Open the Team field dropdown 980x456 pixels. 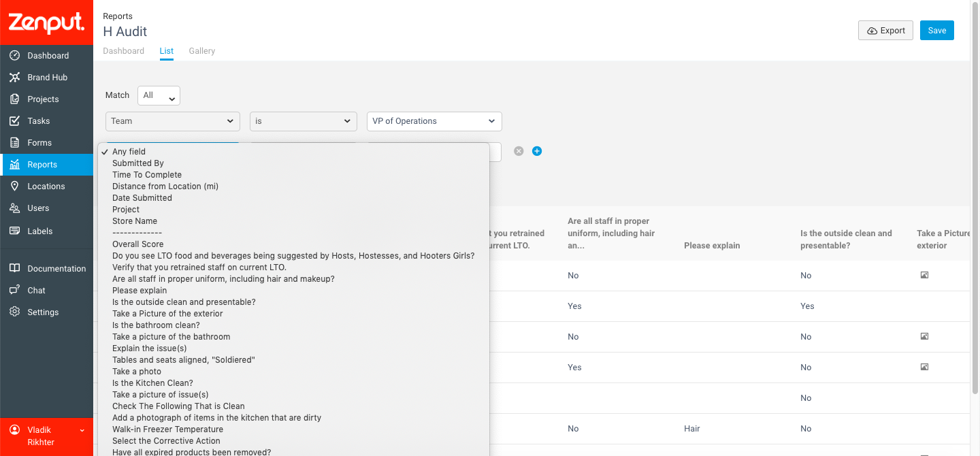coord(173,121)
